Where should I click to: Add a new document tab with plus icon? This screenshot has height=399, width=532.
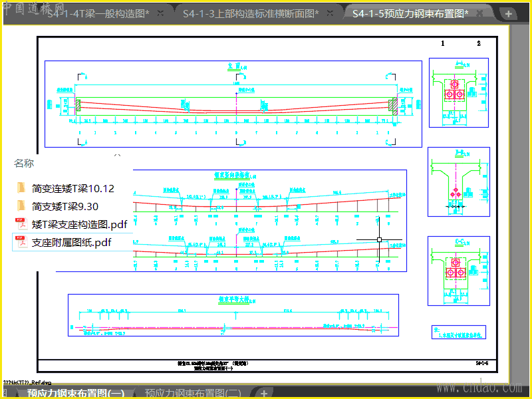(508, 14)
